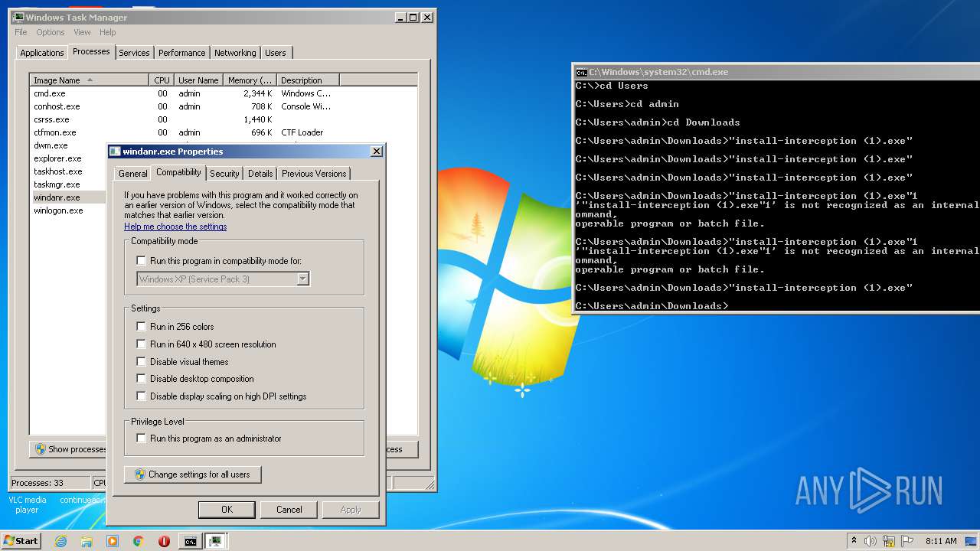Sort processes by Description column

pyautogui.click(x=308, y=80)
